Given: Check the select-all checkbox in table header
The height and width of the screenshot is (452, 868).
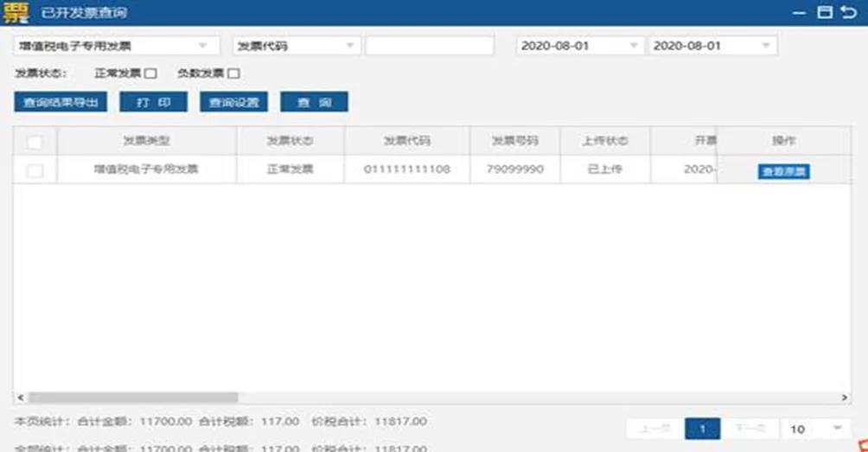Looking at the screenshot, I should click(x=35, y=141).
